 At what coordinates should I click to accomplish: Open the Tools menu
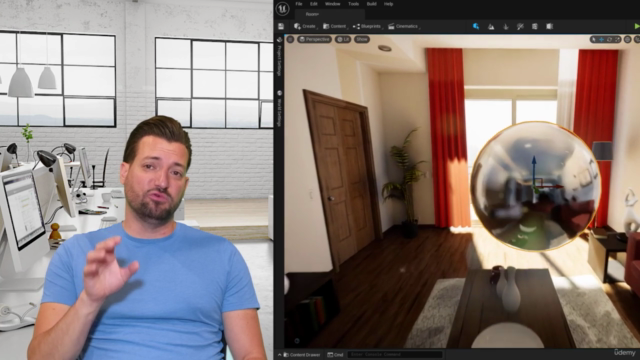(353, 4)
